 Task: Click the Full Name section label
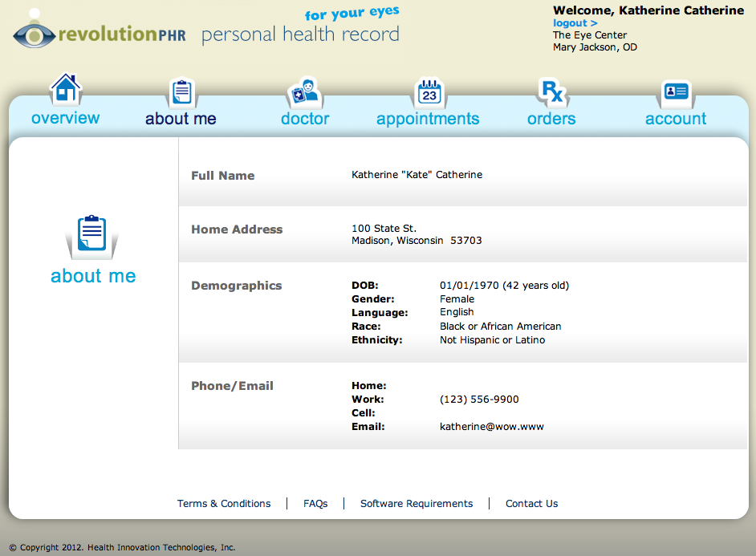(223, 176)
